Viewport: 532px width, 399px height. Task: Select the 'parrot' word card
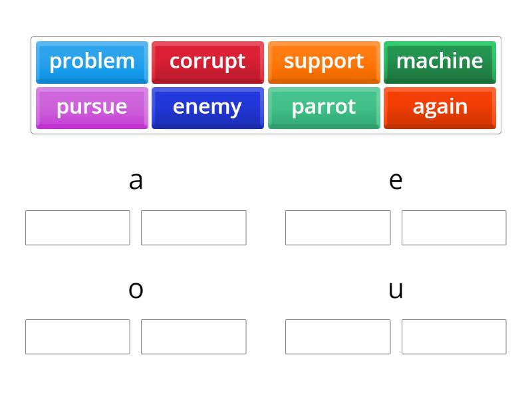tap(324, 107)
